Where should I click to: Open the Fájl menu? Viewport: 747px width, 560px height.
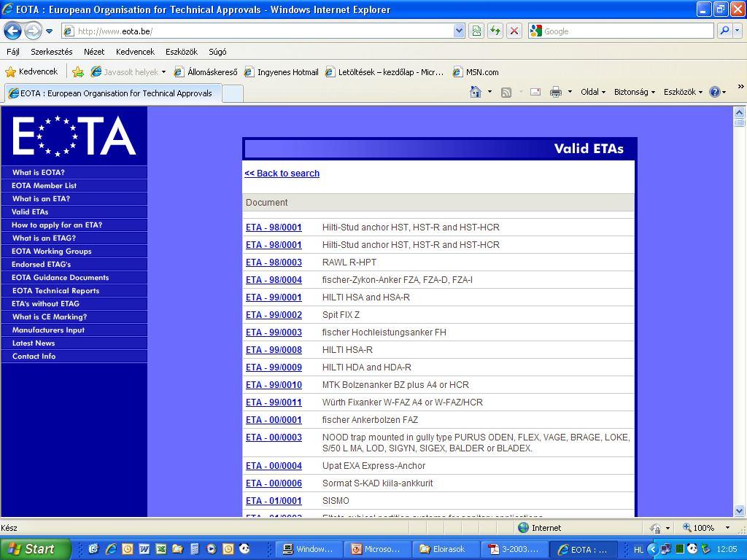13,52
